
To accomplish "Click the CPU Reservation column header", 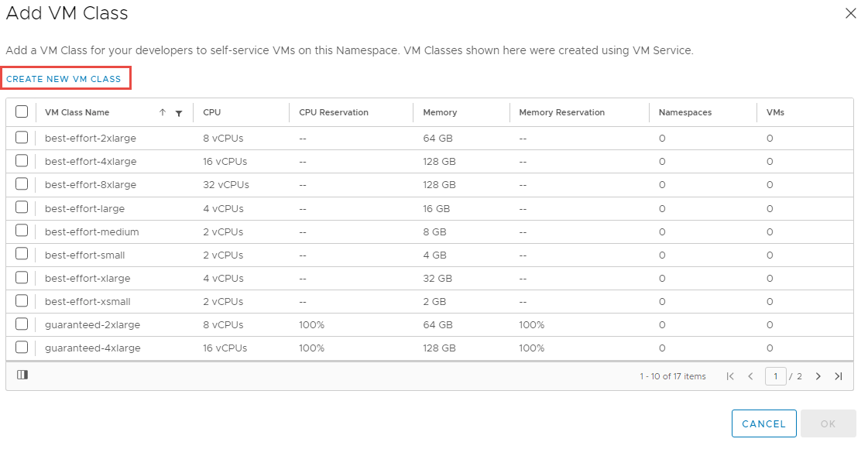I will coord(334,112).
